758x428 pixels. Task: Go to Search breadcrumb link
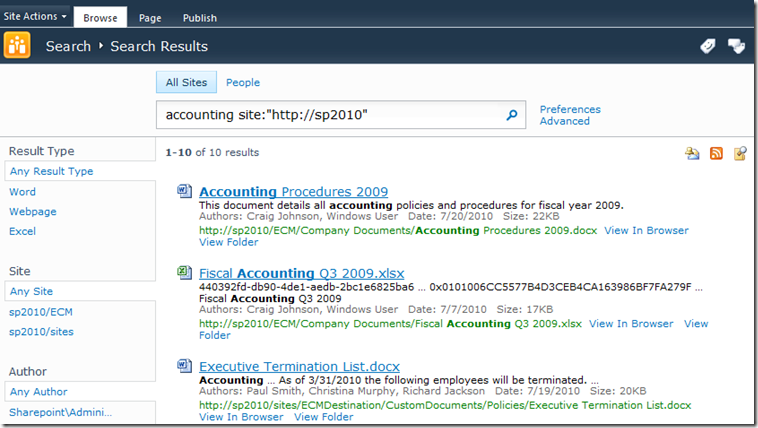pos(68,46)
